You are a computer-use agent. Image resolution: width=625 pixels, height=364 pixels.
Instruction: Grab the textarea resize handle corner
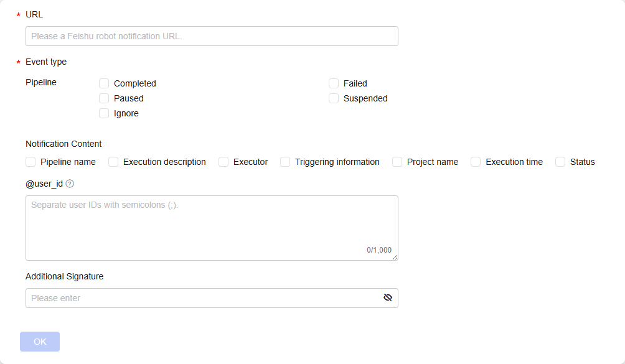coord(395,258)
